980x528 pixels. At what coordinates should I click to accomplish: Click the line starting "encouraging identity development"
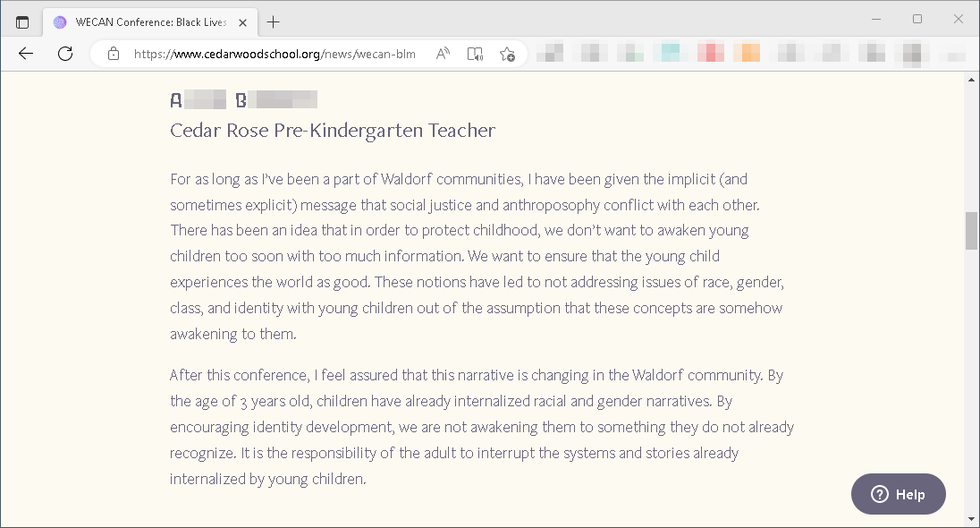click(482, 427)
